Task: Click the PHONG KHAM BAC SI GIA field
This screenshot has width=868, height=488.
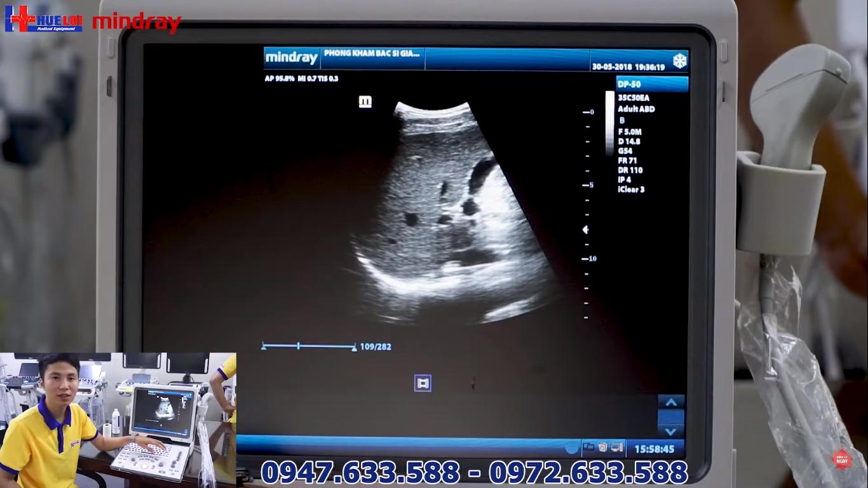Action: 372,54
